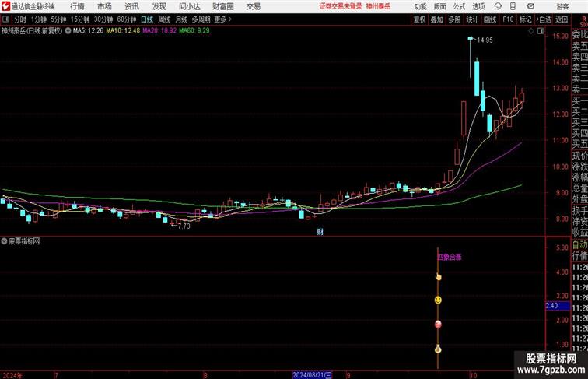Select the 日线 daily period
The width and height of the screenshot is (588, 379).
(x=147, y=19)
